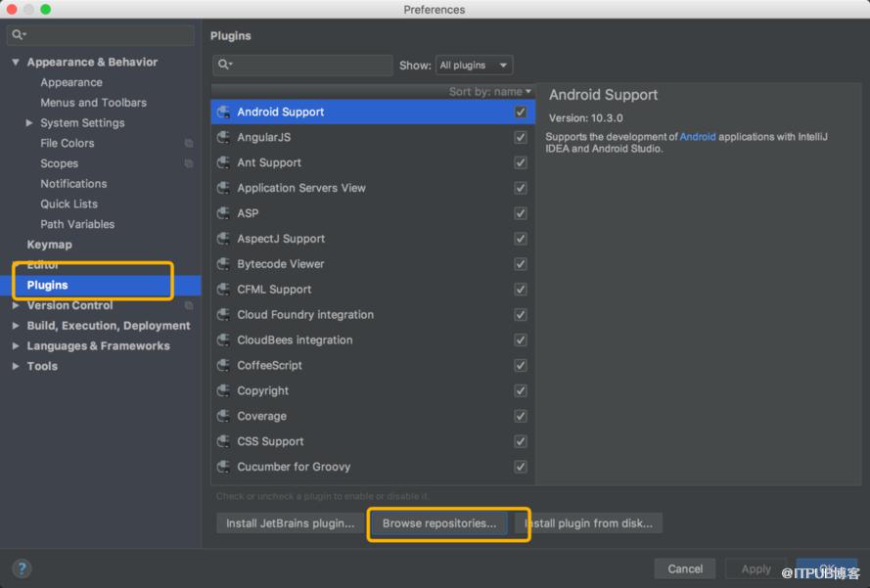
Task: Click the Copyright plugin icon
Action: click(x=223, y=390)
